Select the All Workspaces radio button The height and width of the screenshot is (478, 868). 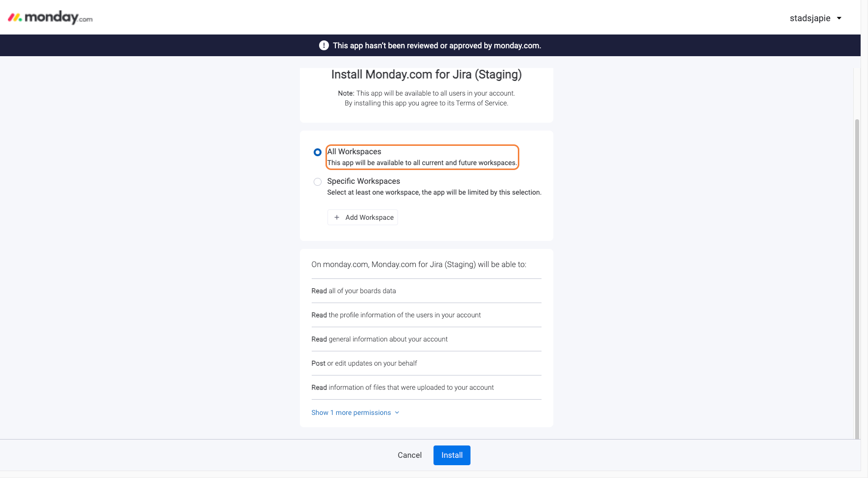(x=318, y=152)
